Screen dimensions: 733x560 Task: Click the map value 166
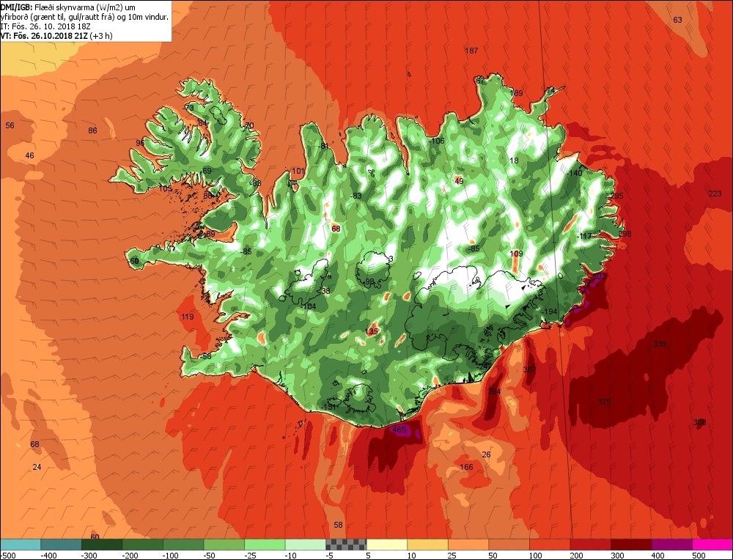click(x=466, y=466)
